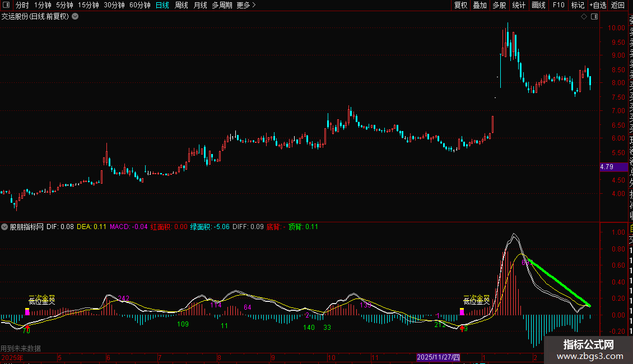Image resolution: width=633 pixels, height=364 pixels.
Task: Toggle the left sidebar panel icon
Action: click(x=6, y=5)
